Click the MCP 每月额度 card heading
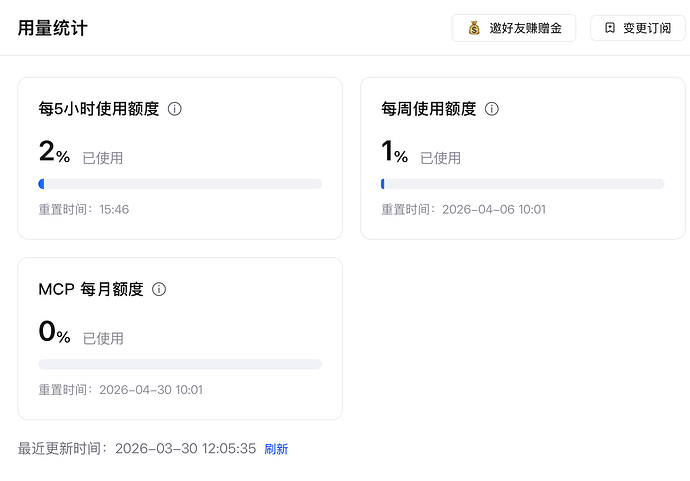This screenshot has width=690, height=481. coord(91,289)
